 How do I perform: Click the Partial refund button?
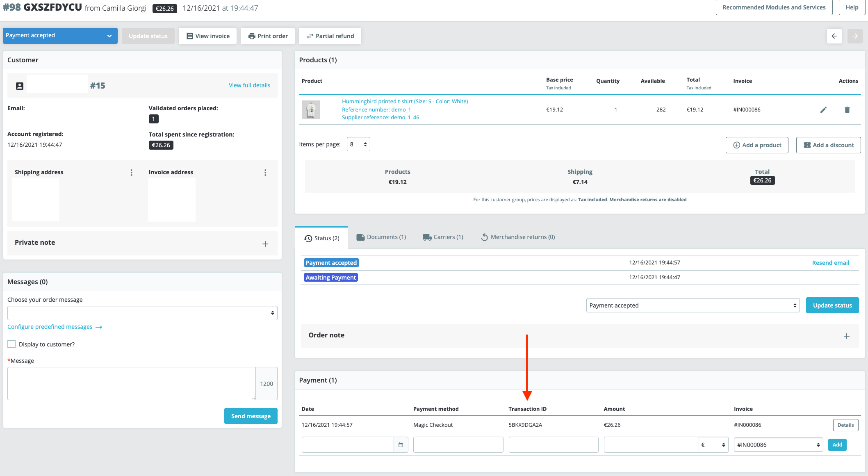(x=330, y=36)
